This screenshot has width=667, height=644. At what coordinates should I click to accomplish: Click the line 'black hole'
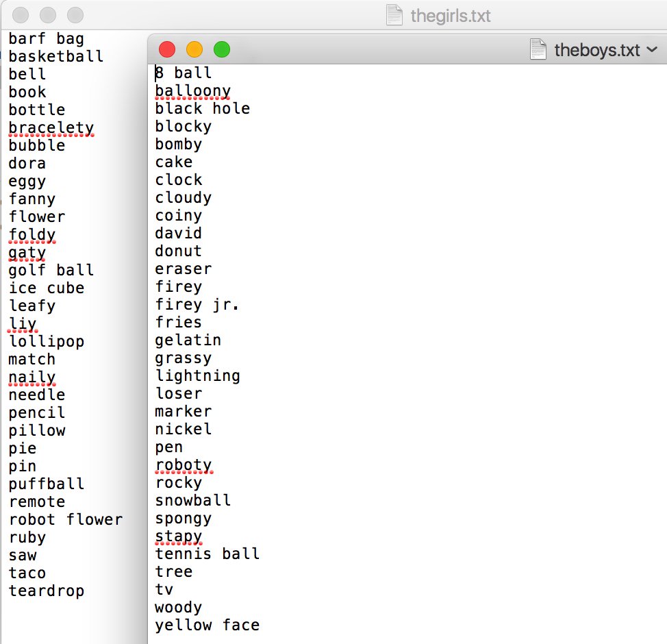click(203, 108)
